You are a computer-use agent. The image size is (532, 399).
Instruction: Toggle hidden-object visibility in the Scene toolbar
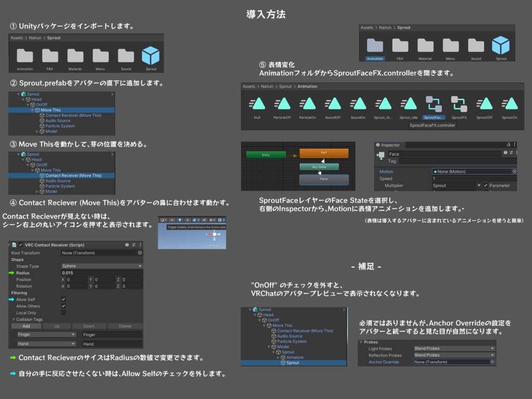click(204, 220)
